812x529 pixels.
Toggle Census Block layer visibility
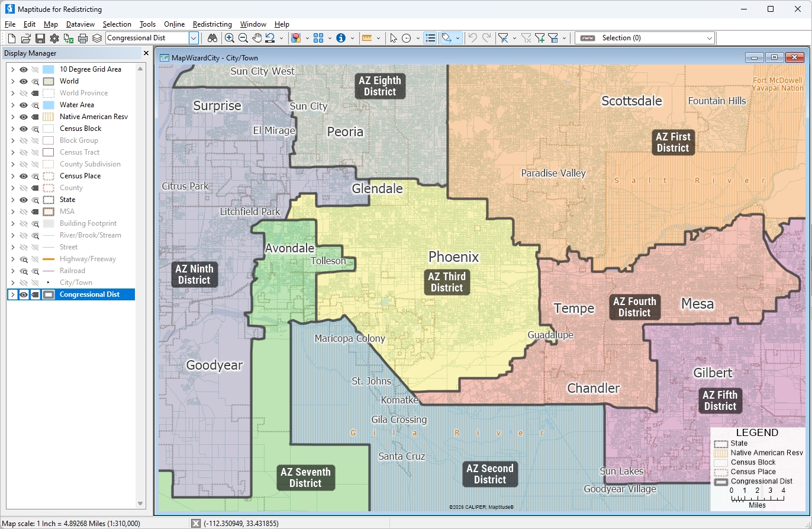tap(24, 129)
